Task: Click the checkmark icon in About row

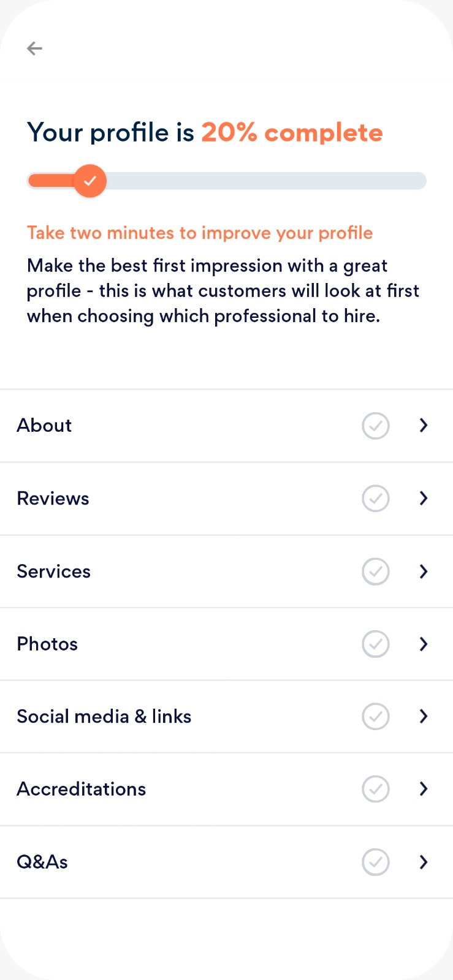Action: pos(376,426)
